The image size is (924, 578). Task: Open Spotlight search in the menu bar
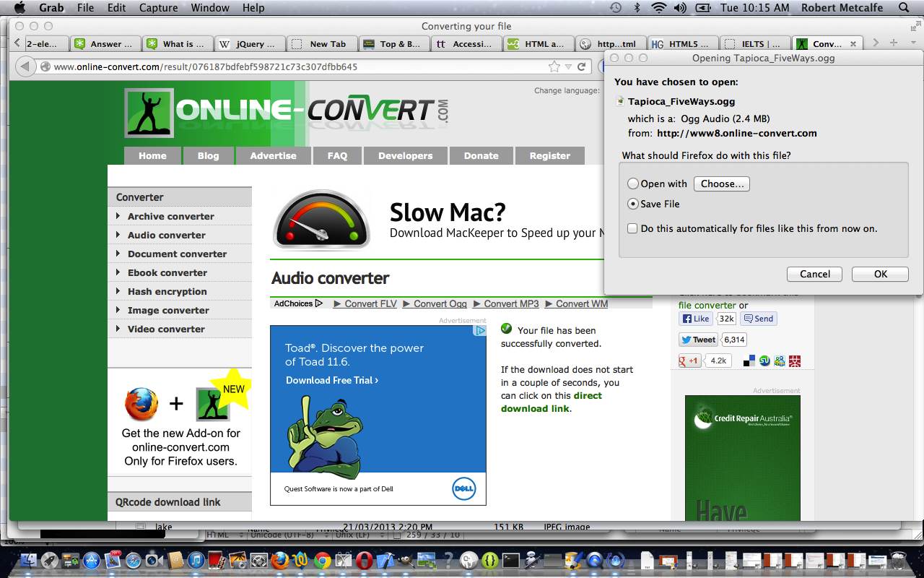pyautogui.click(x=904, y=8)
